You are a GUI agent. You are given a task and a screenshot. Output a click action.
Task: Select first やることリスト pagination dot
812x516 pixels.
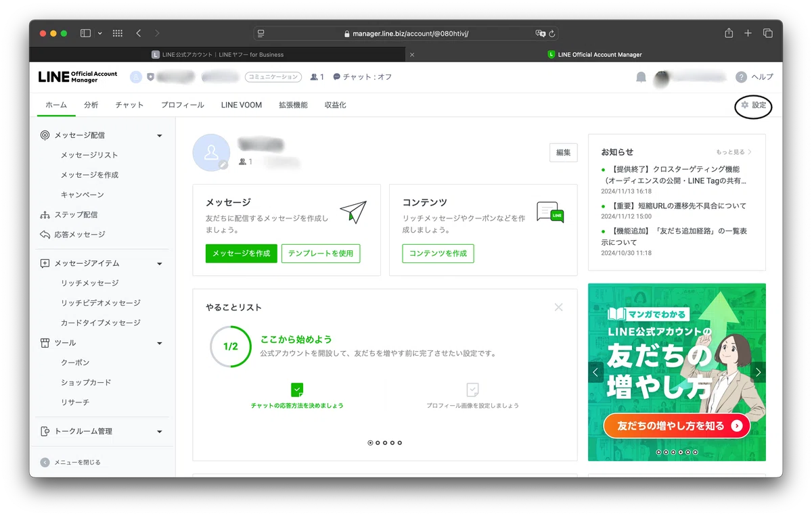click(370, 443)
